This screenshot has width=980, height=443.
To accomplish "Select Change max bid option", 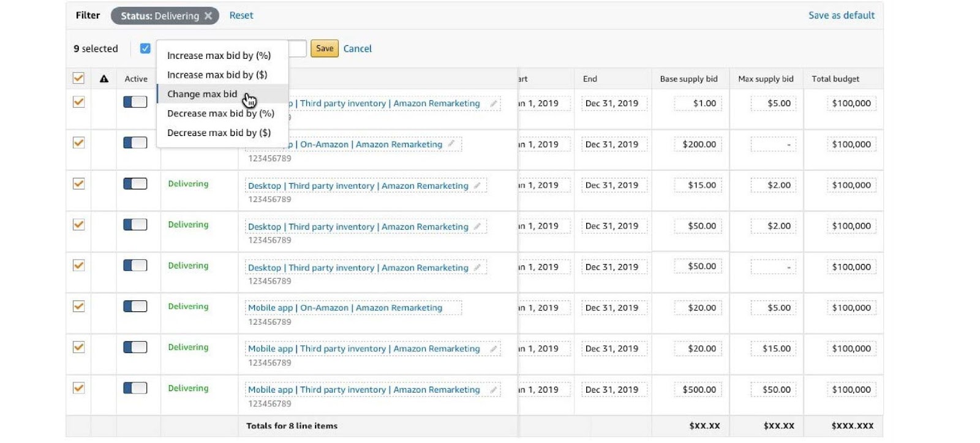I will point(222,94).
